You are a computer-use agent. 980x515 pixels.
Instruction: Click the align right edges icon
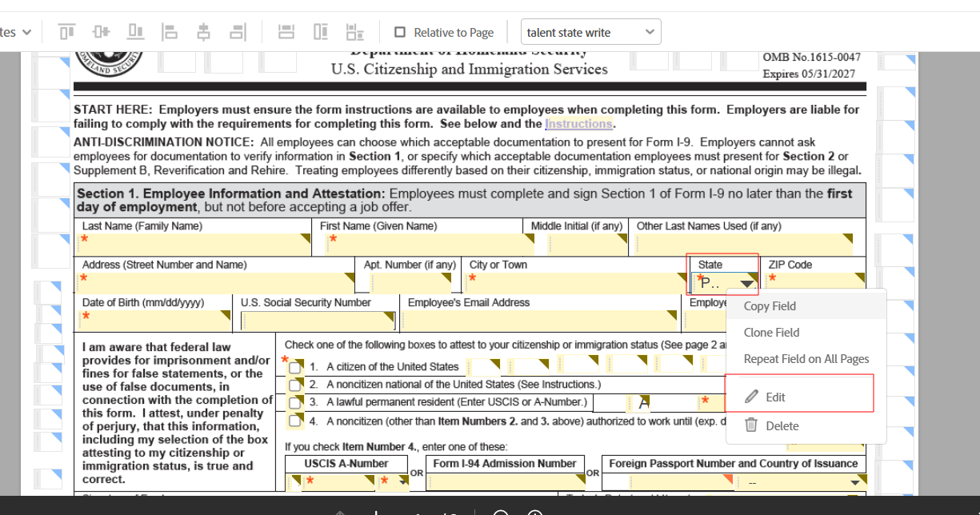(238, 32)
